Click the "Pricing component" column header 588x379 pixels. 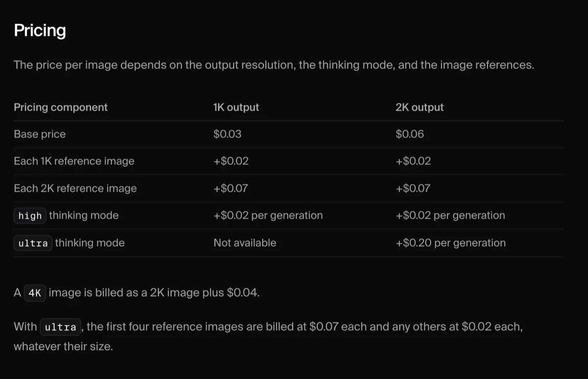(x=61, y=107)
